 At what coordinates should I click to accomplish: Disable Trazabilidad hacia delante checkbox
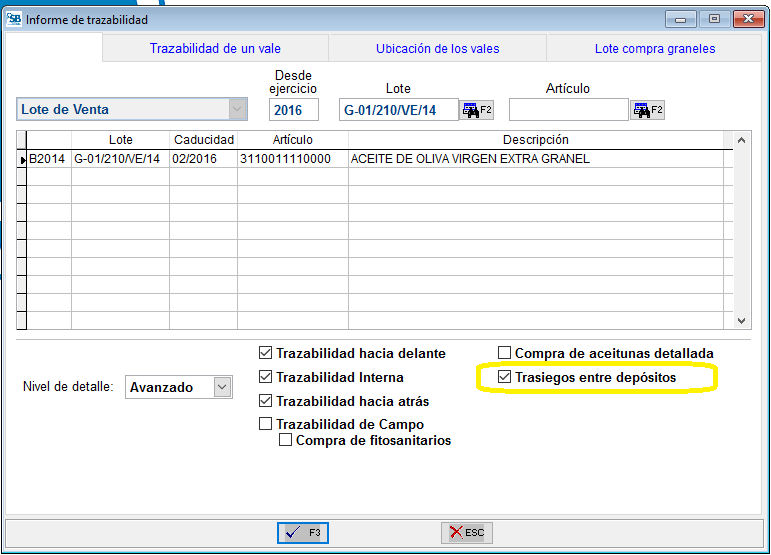coord(266,353)
